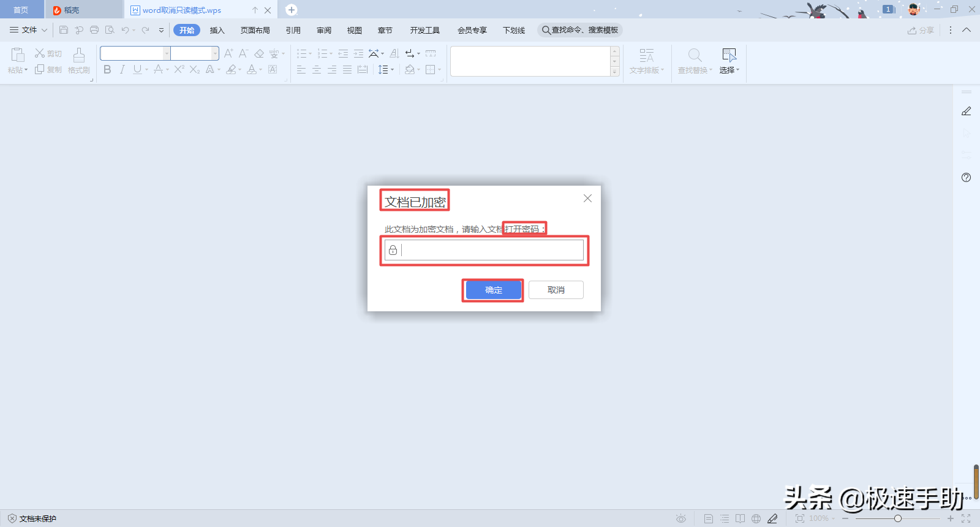
Task: Switch to the 插入 (Insert) tab
Action: pyautogui.click(x=217, y=30)
